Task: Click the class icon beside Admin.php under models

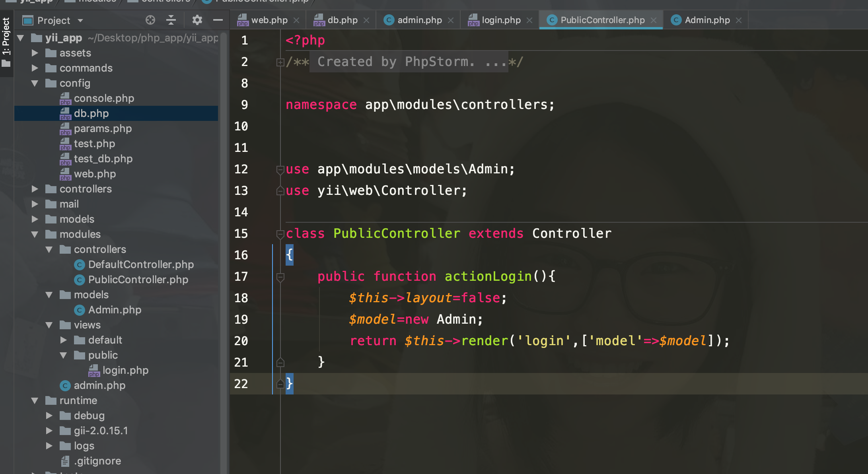Action: [x=80, y=310]
